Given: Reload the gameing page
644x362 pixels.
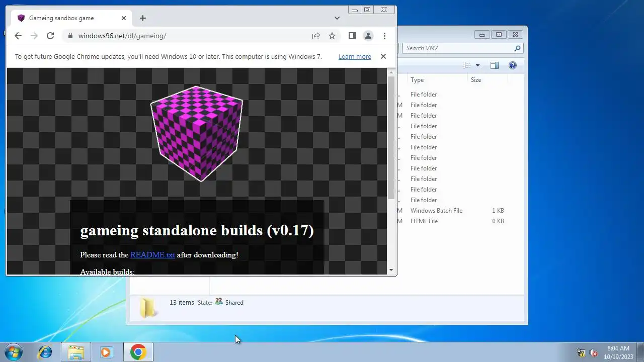Looking at the screenshot, I should 50,36.
